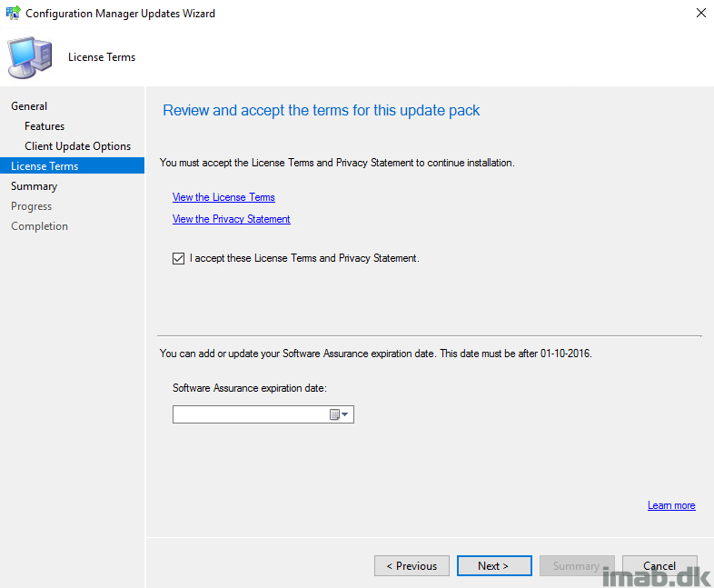Go to the General wizard step

[29, 106]
